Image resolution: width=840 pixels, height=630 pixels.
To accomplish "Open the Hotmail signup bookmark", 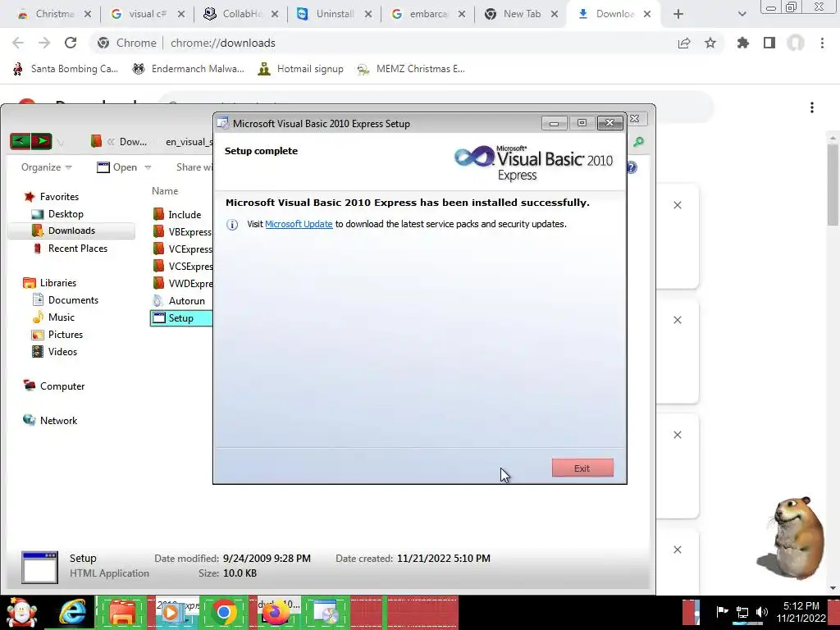I will coord(300,69).
